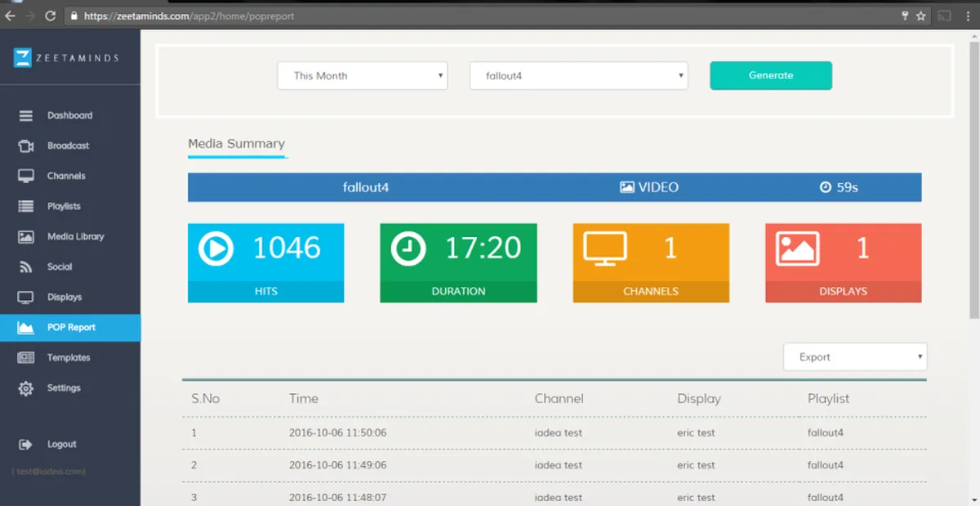The height and width of the screenshot is (506, 980).
Task: Open Social in the sidebar
Action: [x=60, y=267]
